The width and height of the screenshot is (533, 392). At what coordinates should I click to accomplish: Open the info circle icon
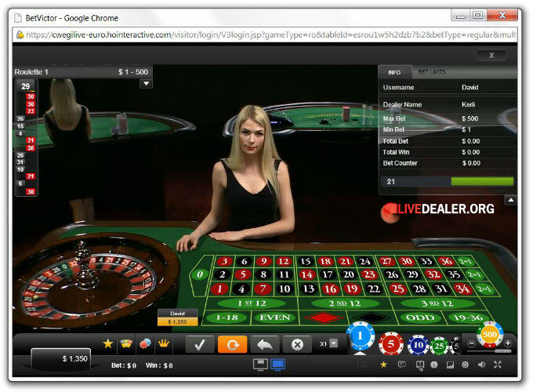[x=433, y=365]
